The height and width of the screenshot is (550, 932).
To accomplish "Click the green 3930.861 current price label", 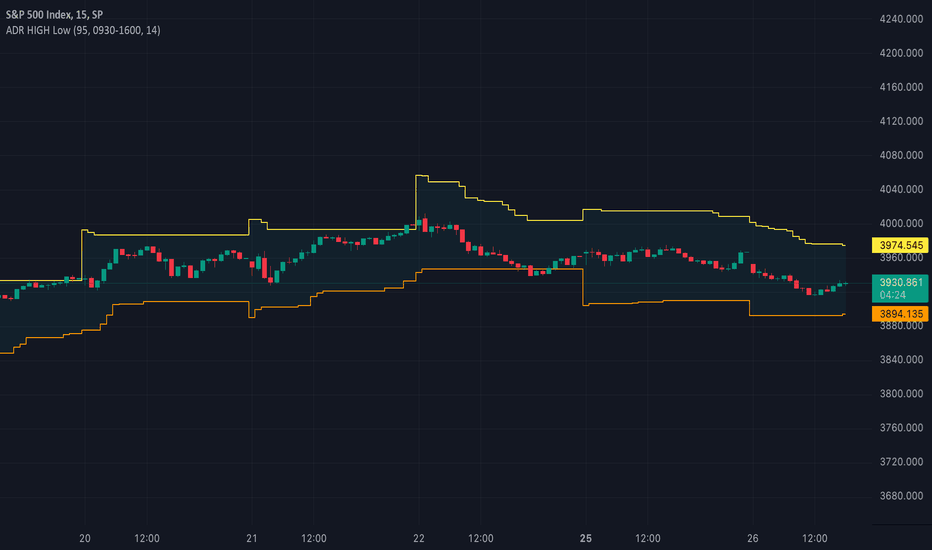I will [900, 288].
